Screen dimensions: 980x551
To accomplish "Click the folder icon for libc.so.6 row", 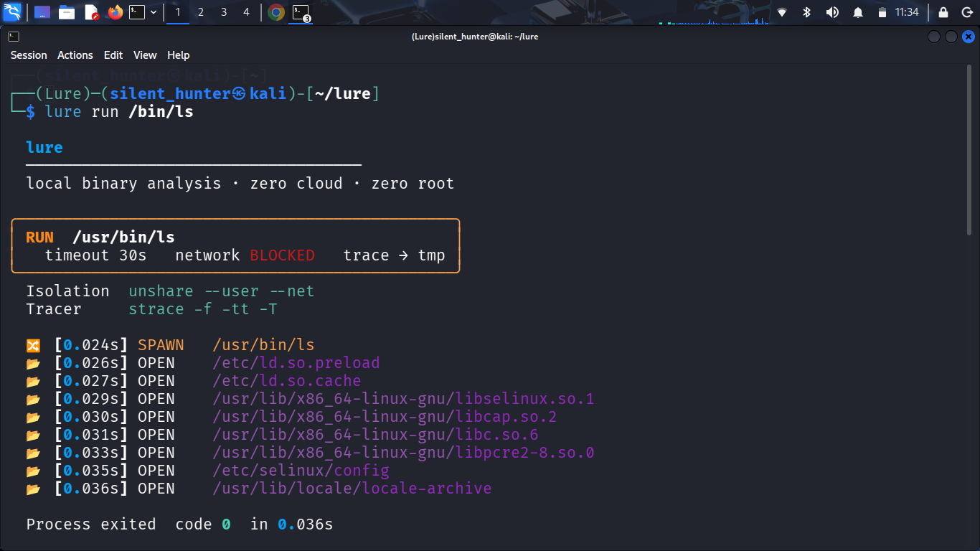I will (33, 435).
